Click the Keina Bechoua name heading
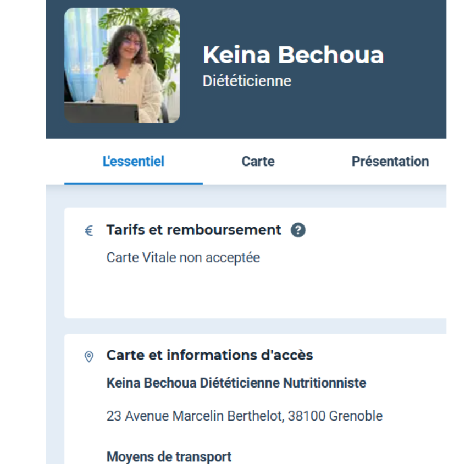 [x=293, y=55]
